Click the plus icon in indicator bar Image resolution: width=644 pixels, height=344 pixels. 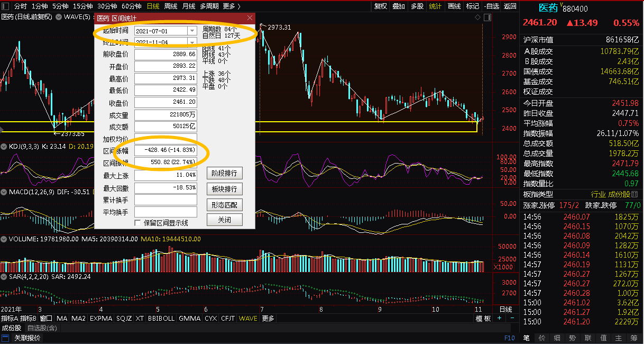tap(500, 319)
